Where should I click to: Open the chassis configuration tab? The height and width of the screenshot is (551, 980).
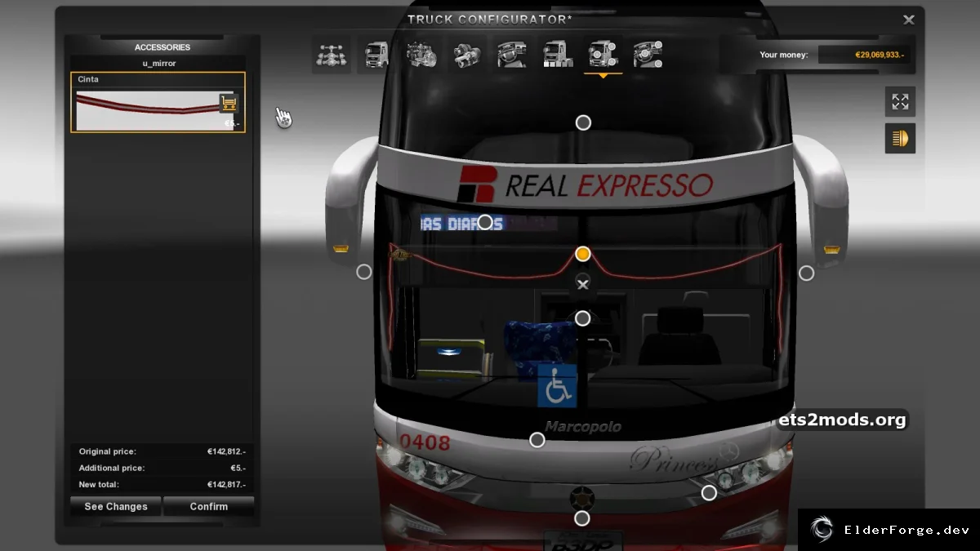click(x=331, y=55)
